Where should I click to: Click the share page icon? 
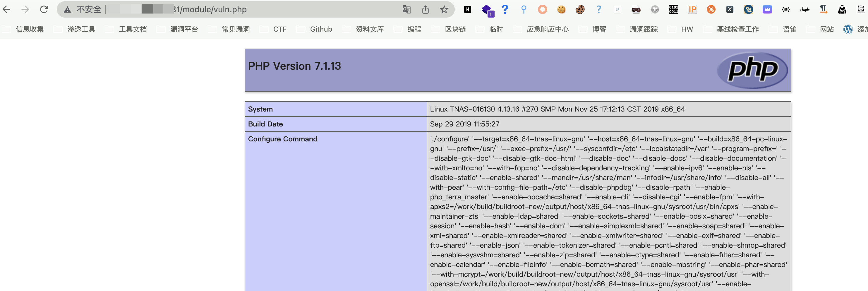(x=425, y=9)
